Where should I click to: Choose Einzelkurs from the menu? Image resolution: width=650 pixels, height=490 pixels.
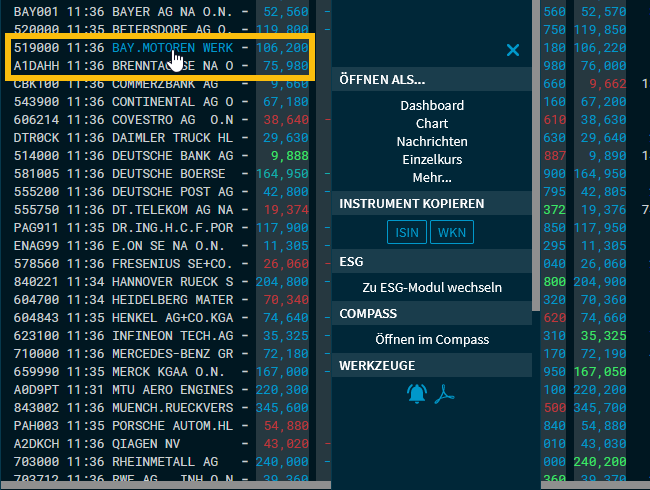[x=432, y=160]
